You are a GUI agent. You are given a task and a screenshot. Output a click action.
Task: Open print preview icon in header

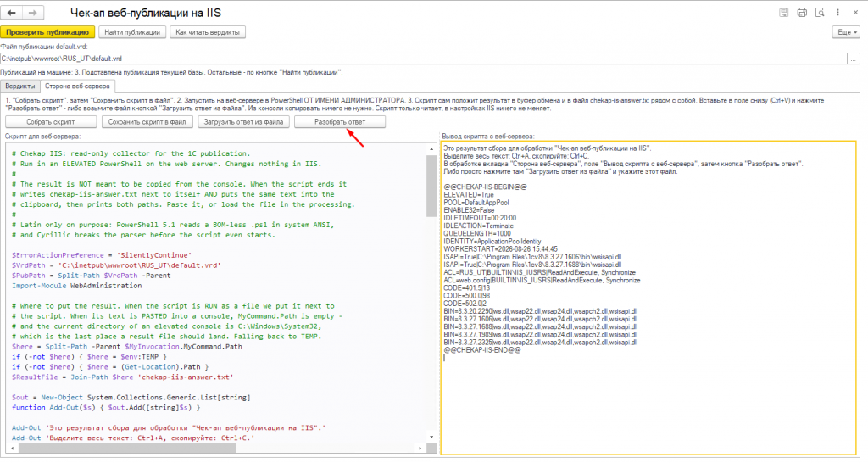coord(820,13)
